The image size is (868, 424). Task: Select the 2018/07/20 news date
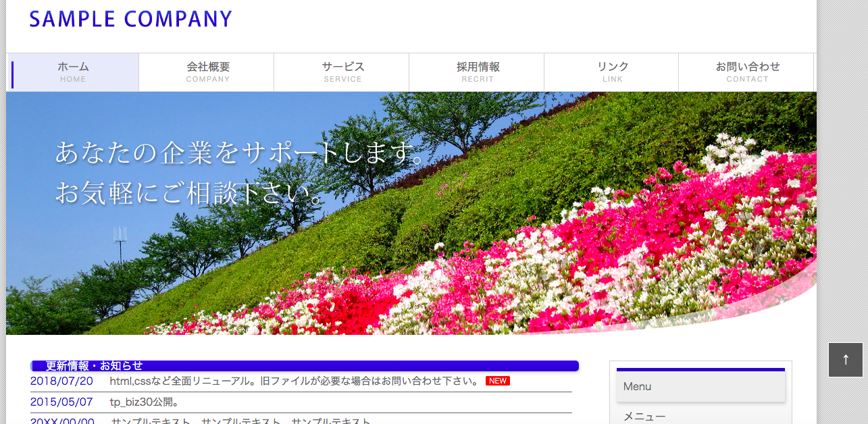click(61, 381)
